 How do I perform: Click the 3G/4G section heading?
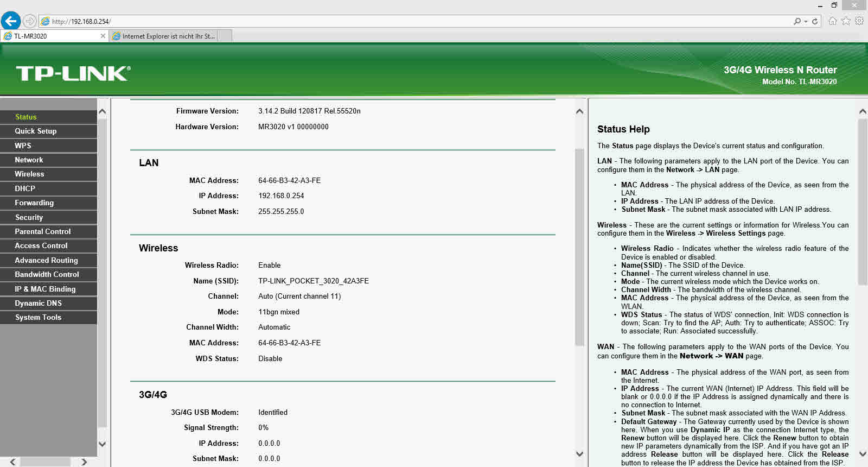coord(153,395)
